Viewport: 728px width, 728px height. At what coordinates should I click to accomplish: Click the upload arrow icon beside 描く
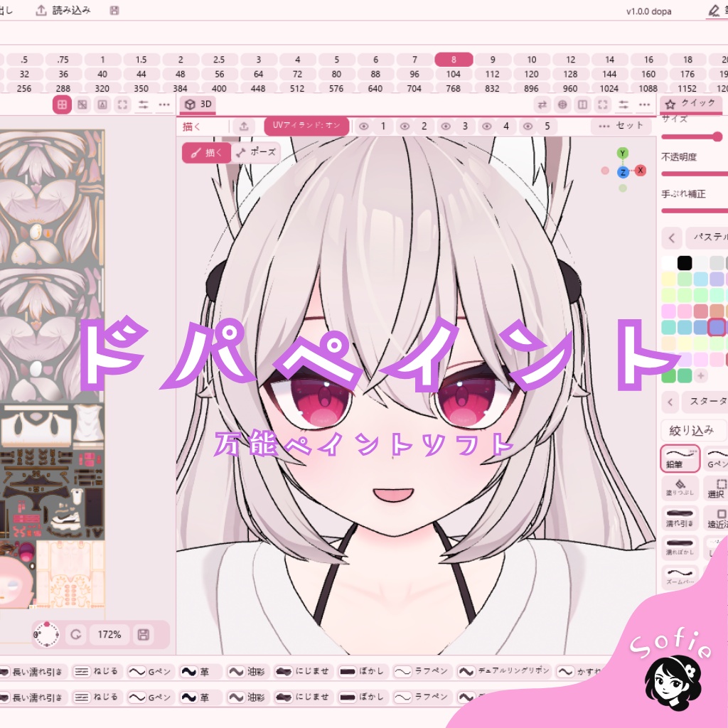245,127
